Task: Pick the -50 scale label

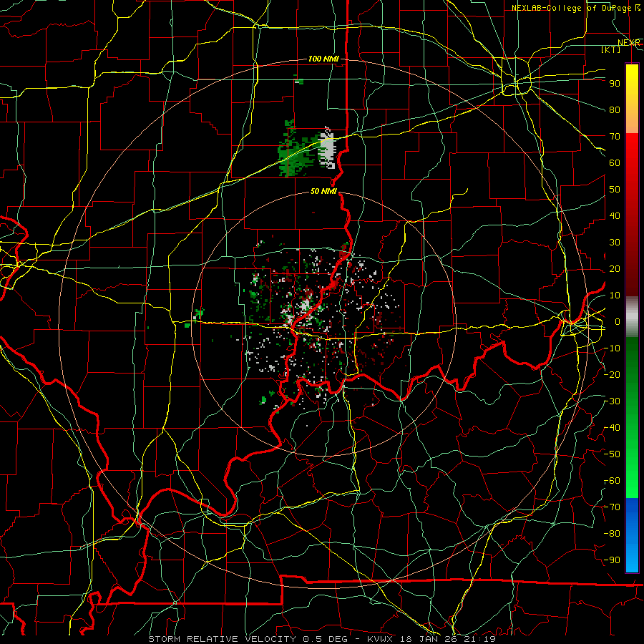Action: click(x=612, y=454)
